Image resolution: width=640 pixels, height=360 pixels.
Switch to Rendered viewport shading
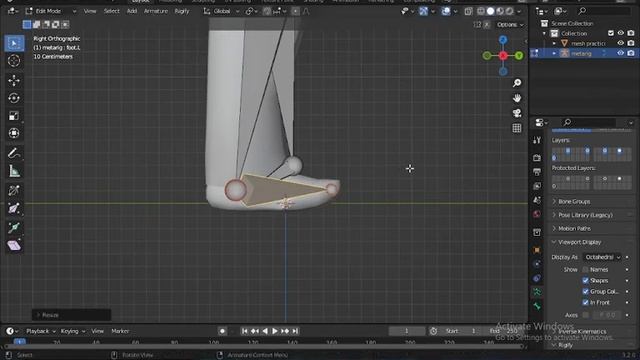tap(509, 11)
